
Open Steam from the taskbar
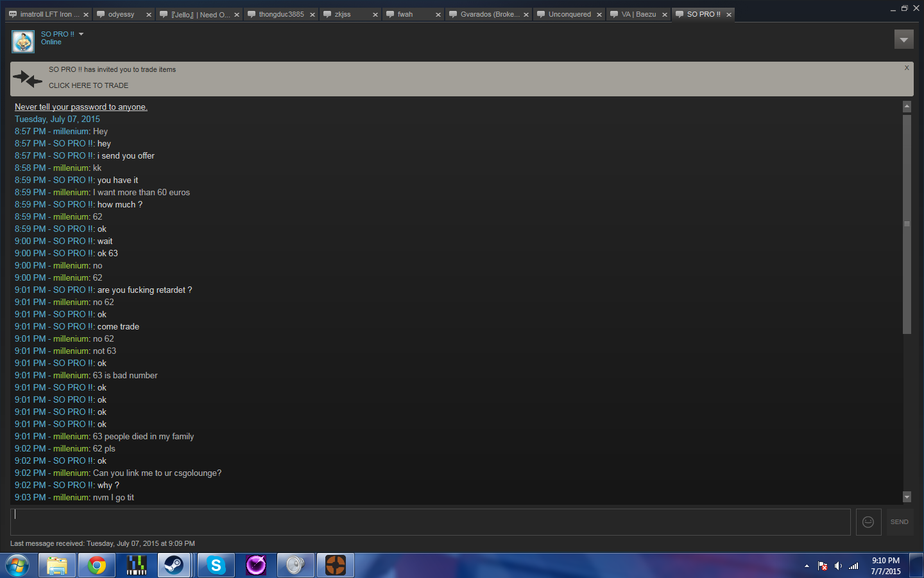(174, 566)
